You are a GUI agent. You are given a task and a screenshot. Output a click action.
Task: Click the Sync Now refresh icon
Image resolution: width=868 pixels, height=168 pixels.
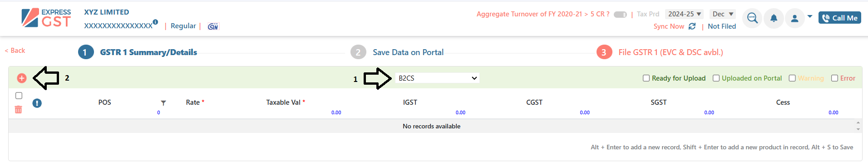[692, 26]
